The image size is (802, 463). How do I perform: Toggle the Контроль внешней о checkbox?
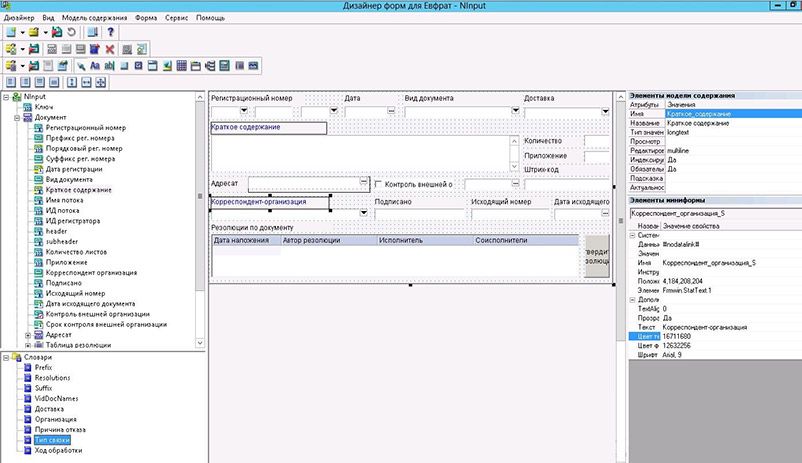click(378, 184)
